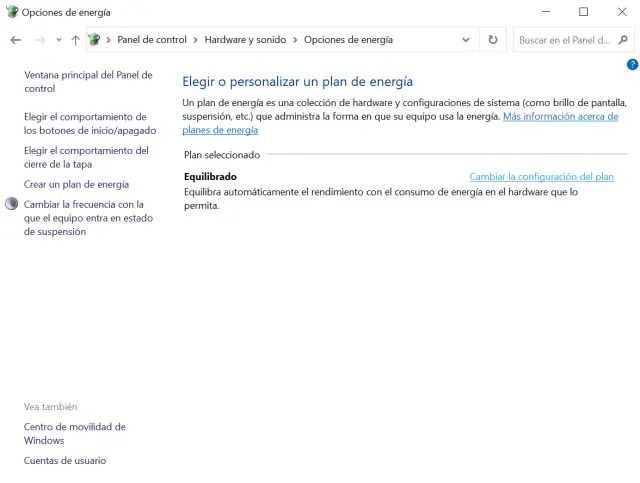Screen dimensions: 640x483
Task: Open Más información acerca de planes link
Action: [560, 117]
